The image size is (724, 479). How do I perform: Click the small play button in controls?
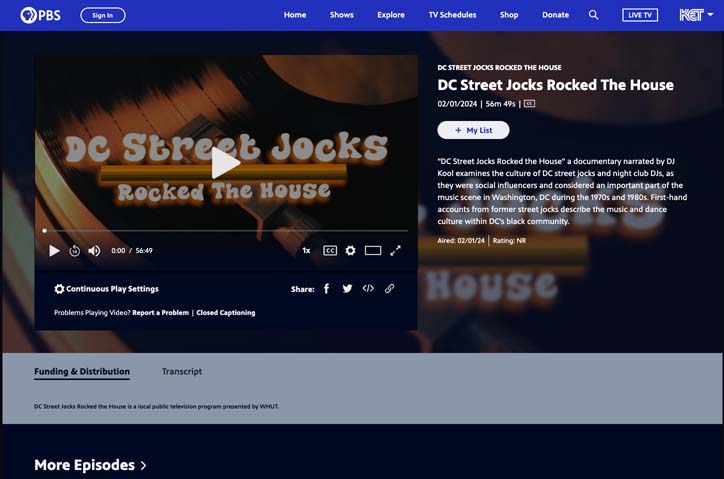coord(54,250)
